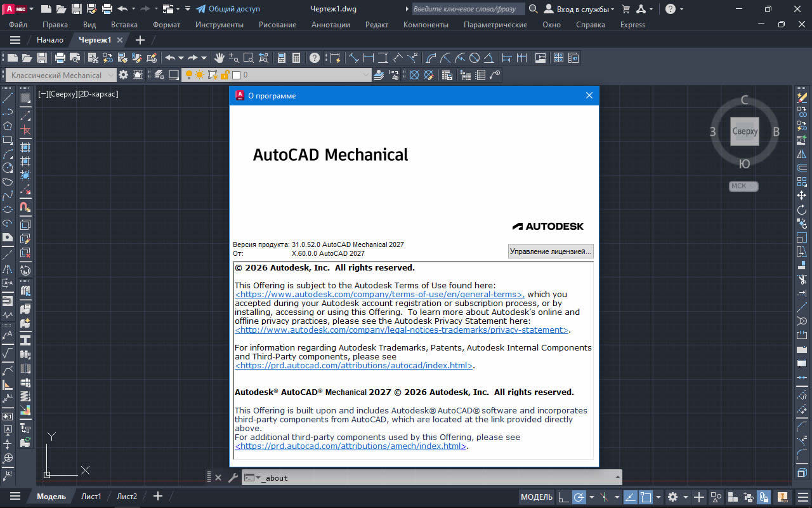The height and width of the screenshot is (508, 812).
Task: Click the keyword search input field
Action: (468, 9)
